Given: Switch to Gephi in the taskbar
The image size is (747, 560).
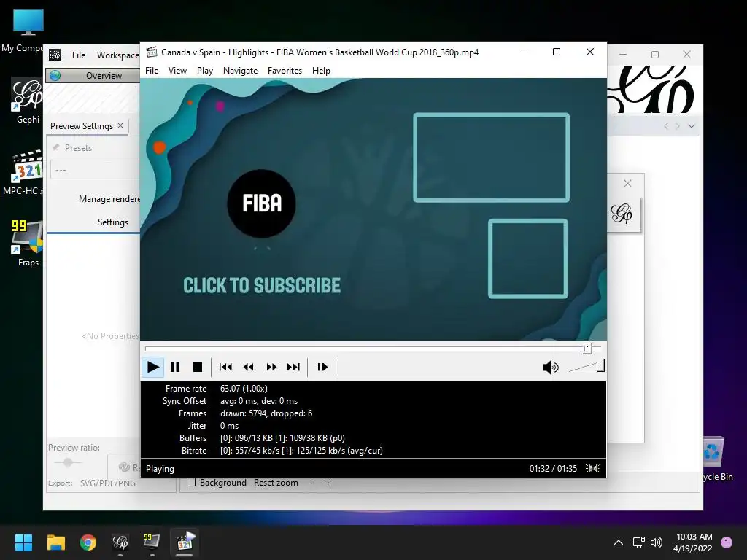Looking at the screenshot, I should 120,542.
